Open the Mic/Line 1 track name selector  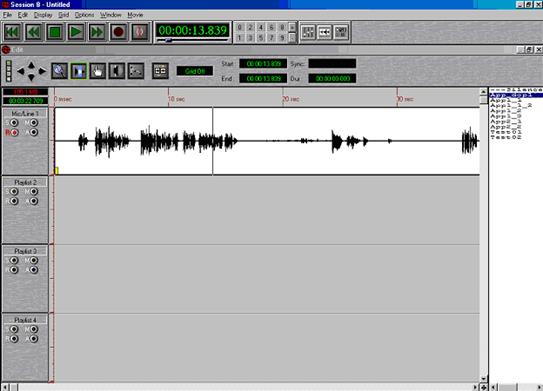tap(25, 114)
